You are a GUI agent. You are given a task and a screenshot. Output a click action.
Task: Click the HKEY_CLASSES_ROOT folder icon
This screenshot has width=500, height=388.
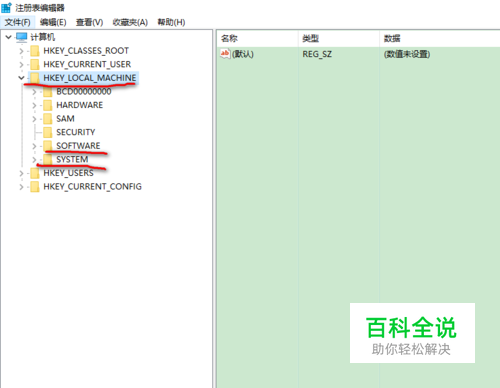click(x=35, y=51)
